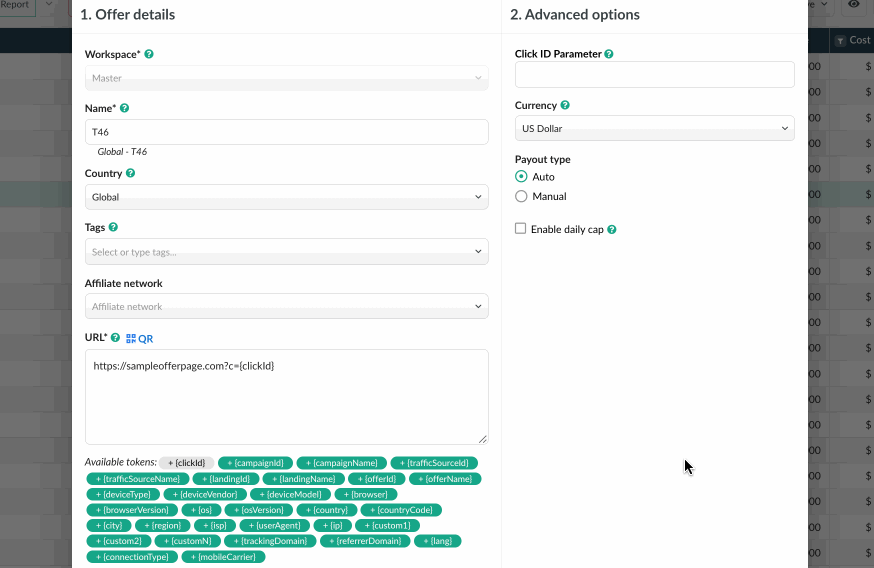Enable daily cap checkbox

pos(520,229)
